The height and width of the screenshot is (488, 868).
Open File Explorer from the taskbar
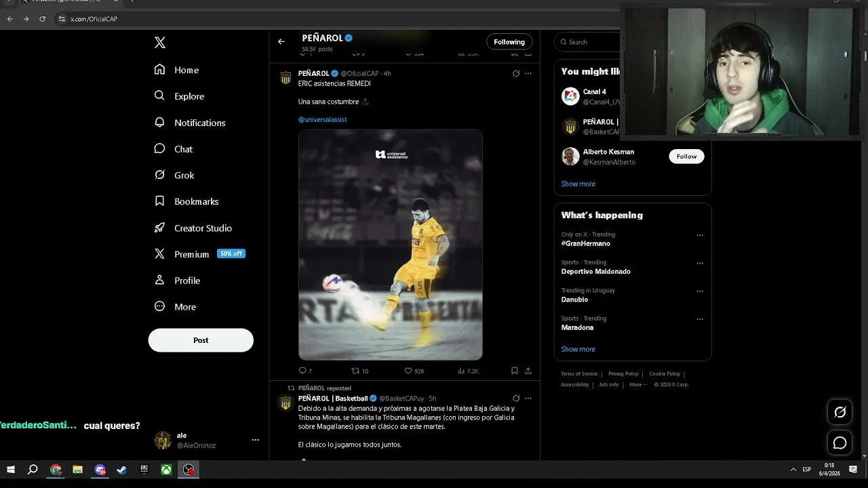click(77, 469)
